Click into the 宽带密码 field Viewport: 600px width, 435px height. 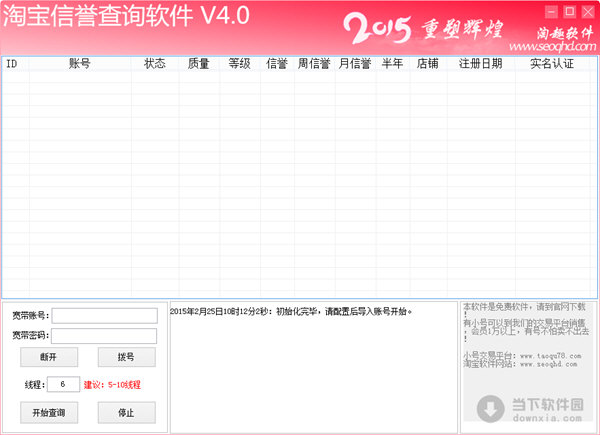coord(104,336)
